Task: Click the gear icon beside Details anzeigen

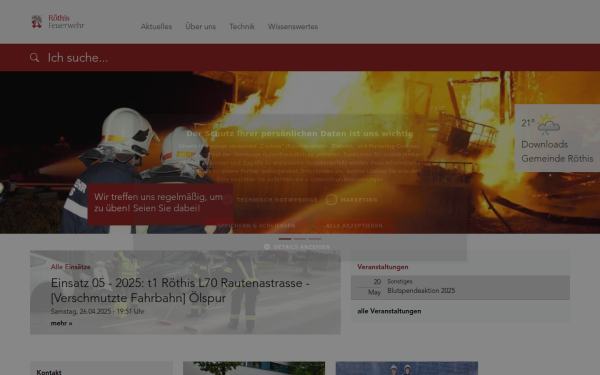Action: 267,247
